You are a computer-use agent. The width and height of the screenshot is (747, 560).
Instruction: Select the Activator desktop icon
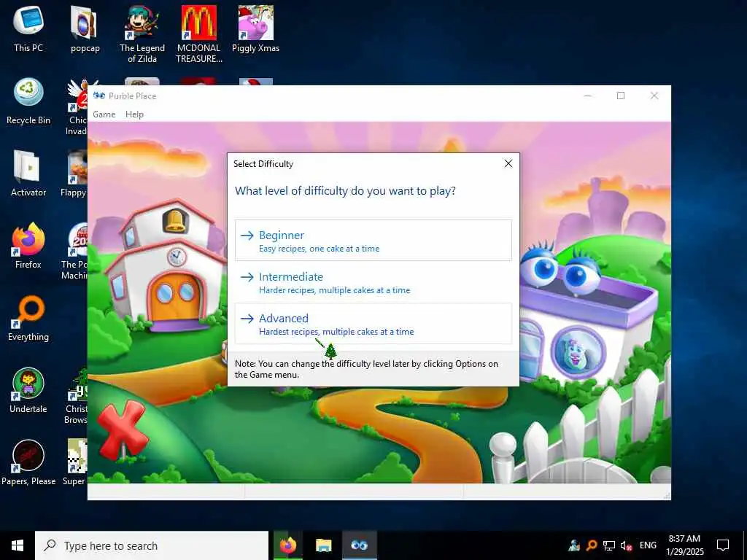coord(28,174)
